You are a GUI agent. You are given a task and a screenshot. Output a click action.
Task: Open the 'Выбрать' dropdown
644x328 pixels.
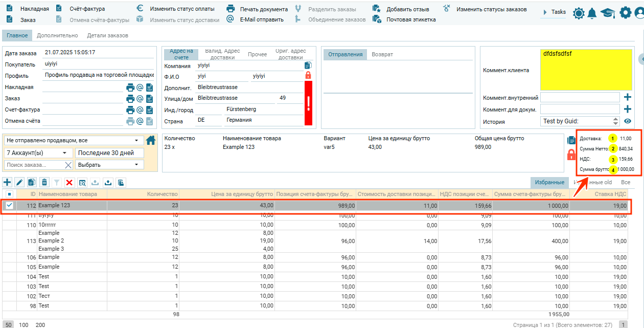point(109,165)
